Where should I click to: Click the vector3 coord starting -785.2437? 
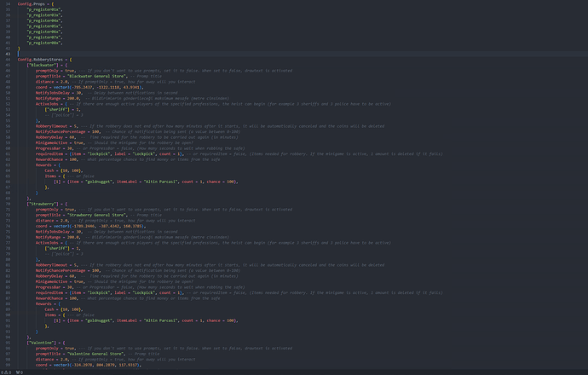(x=97, y=88)
